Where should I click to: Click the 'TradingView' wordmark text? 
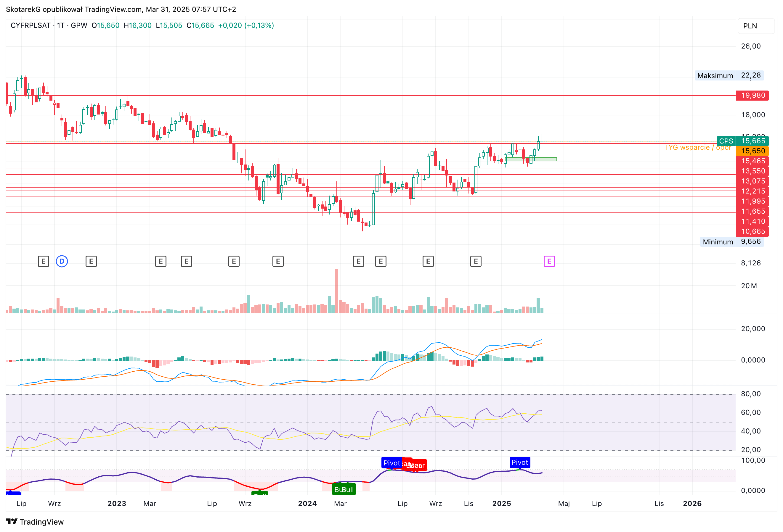41,522
